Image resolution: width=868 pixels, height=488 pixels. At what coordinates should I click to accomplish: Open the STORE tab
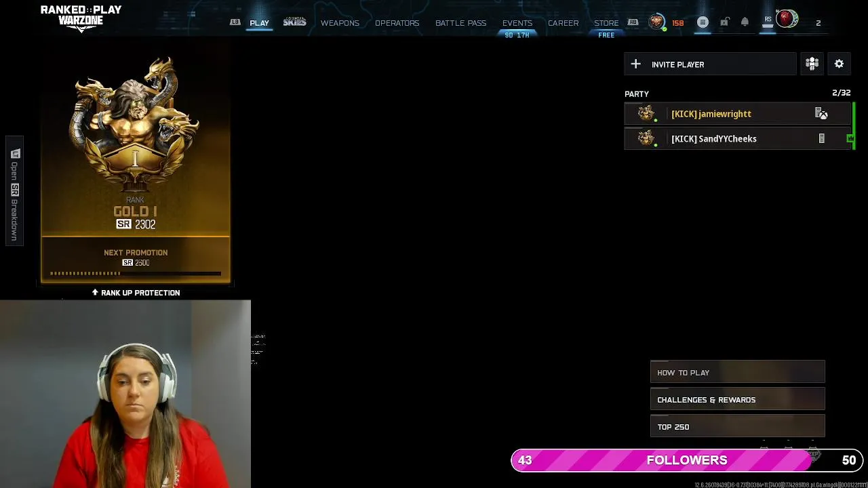tap(606, 23)
